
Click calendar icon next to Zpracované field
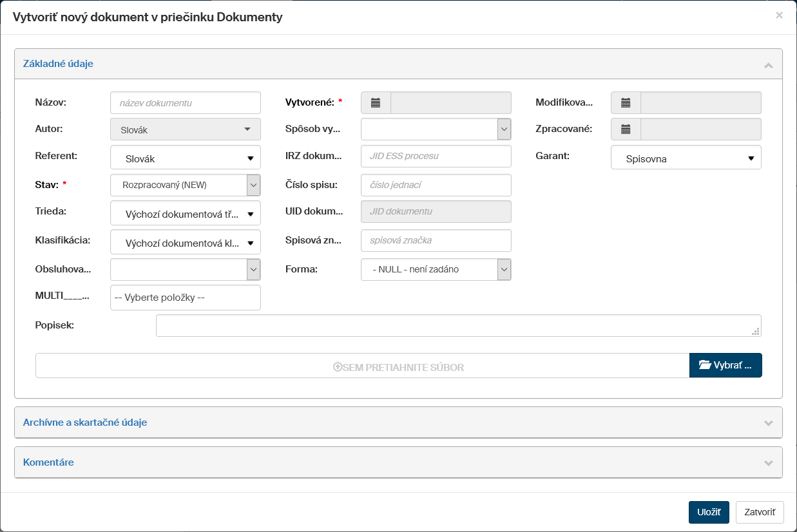(625, 129)
